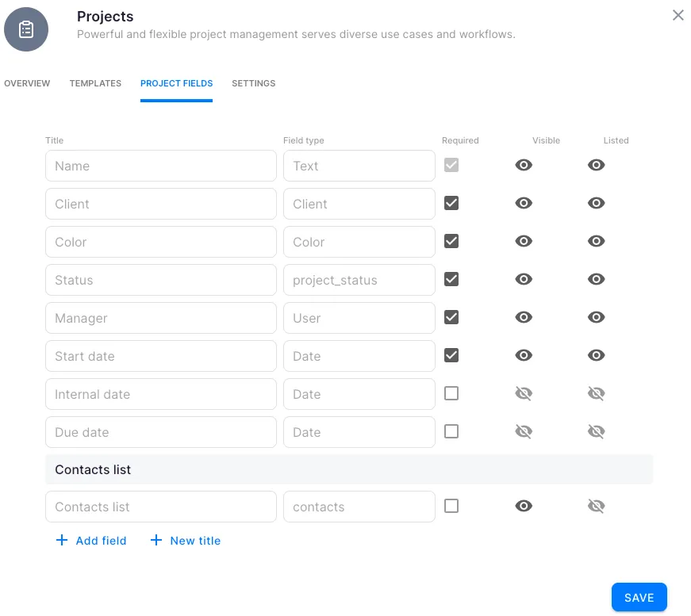Open the Settings tab
Image resolution: width=691 pixels, height=616 pixels.
pos(253,83)
